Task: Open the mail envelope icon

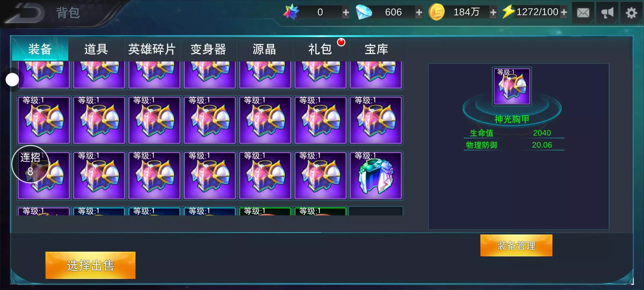Action: coord(583,13)
